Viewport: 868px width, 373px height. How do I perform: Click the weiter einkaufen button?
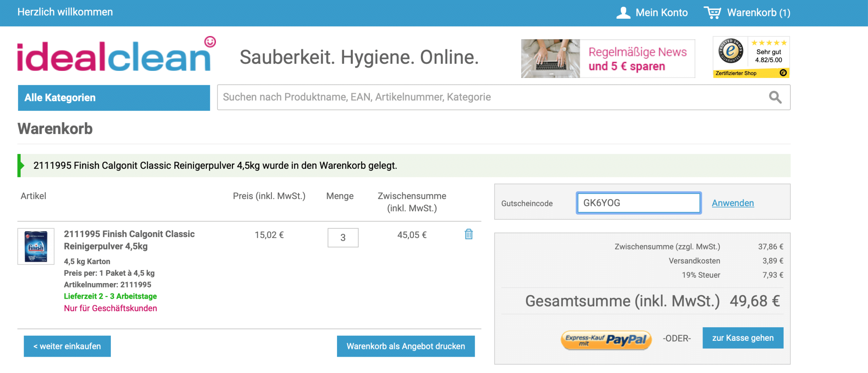67,346
